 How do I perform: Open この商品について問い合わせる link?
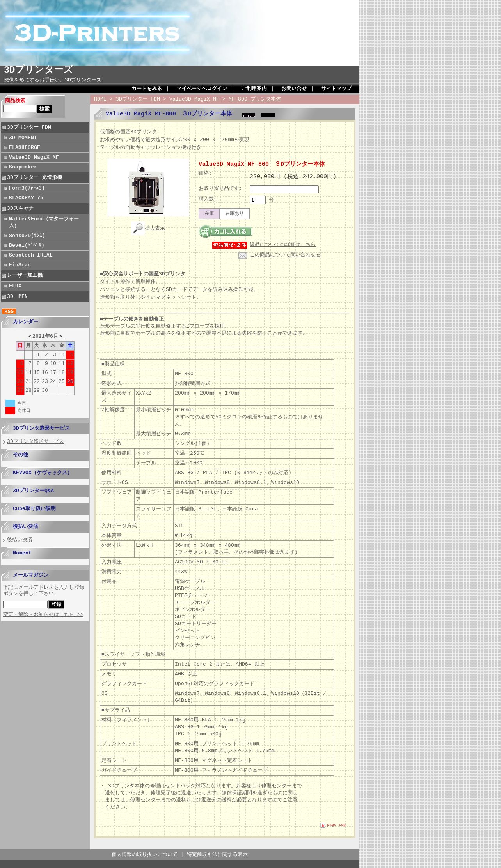(x=285, y=255)
